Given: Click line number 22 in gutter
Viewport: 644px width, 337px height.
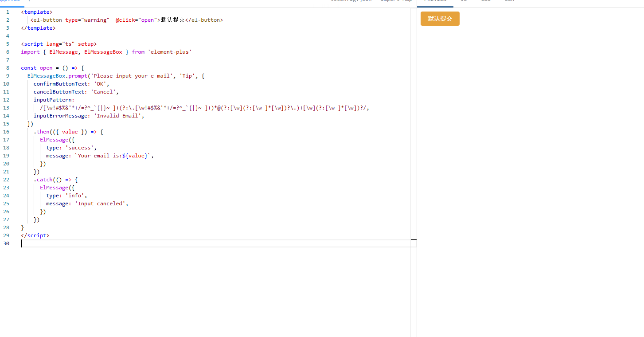Looking at the screenshot, I should pyautogui.click(x=6, y=180).
